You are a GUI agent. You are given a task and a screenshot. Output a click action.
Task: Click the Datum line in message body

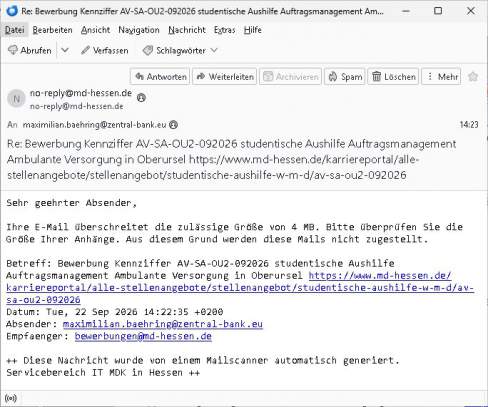click(115, 312)
